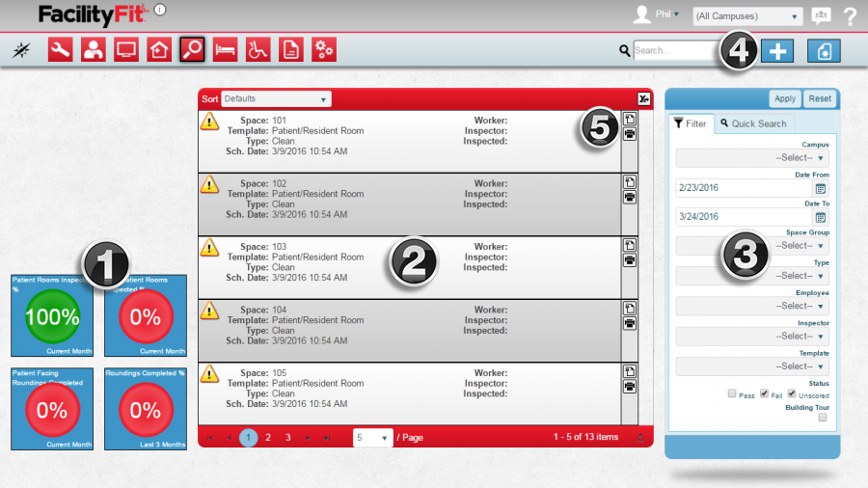Click the Reset filter button

tap(819, 98)
